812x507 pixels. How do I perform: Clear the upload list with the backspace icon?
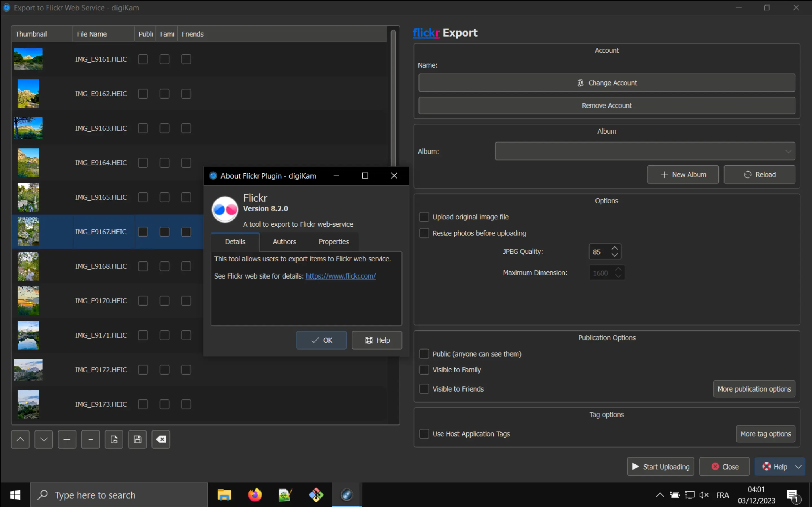(161, 439)
